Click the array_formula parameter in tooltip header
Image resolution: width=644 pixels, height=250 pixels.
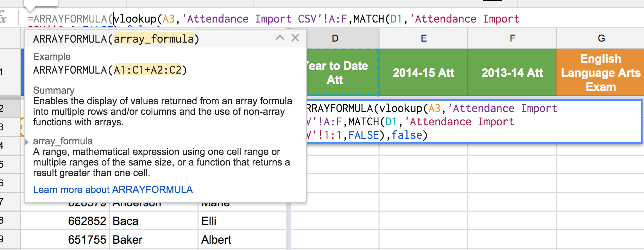click(154, 39)
